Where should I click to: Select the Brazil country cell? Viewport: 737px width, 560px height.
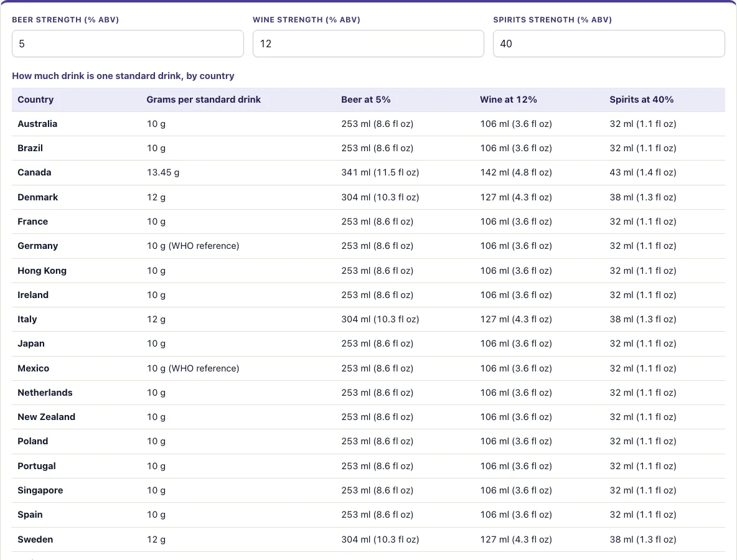point(30,149)
